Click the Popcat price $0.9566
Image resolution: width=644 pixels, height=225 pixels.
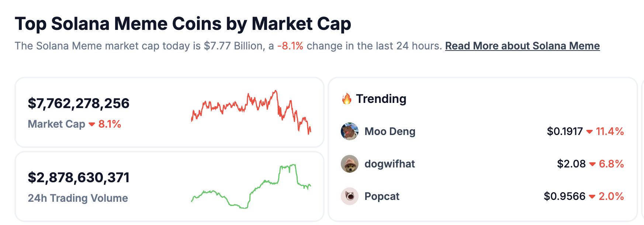click(564, 196)
